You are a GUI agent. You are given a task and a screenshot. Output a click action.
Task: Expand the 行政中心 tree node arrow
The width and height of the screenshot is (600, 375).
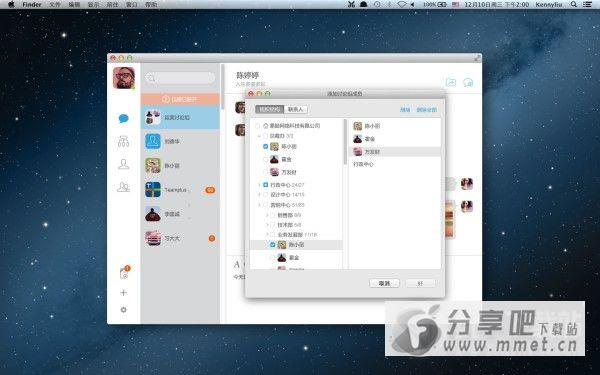(259, 185)
